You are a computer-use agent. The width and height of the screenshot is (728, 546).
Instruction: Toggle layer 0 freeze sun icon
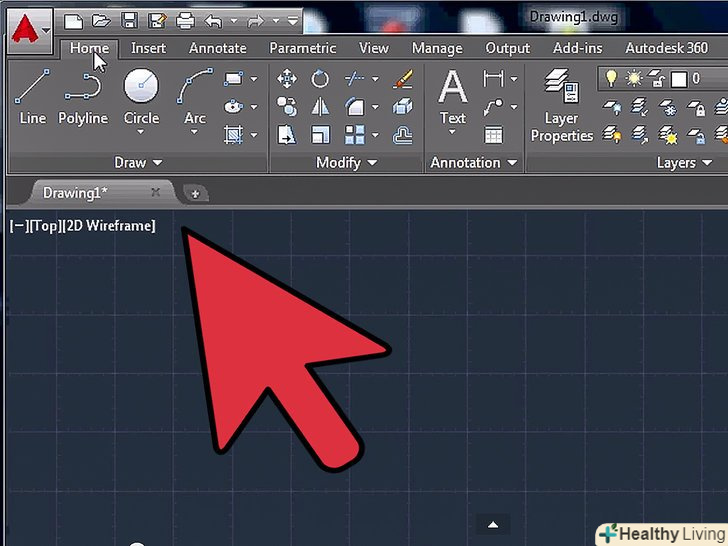(x=634, y=78)
